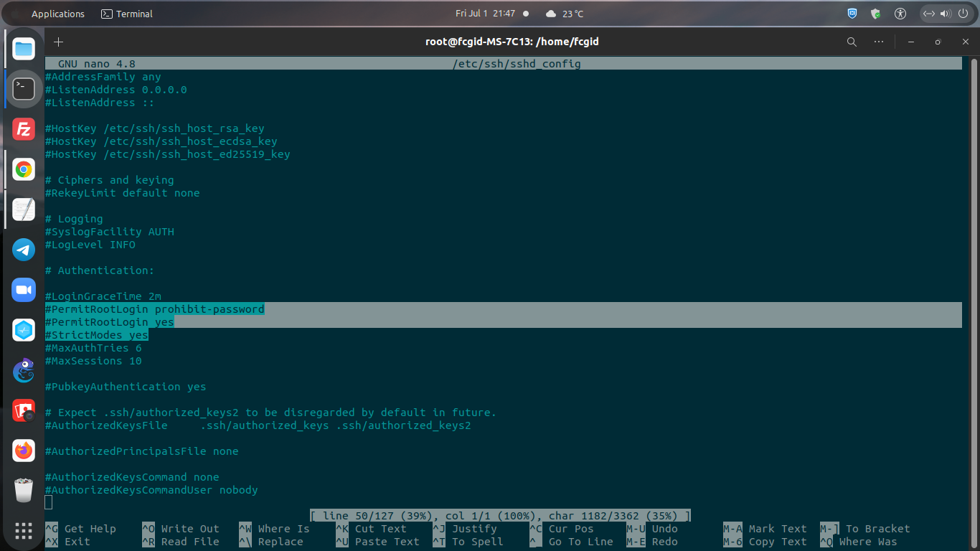Viewport: 980px width, 551px height.
Task: Click the ^K Cut Text shortcut
Action: coord(371,529)
